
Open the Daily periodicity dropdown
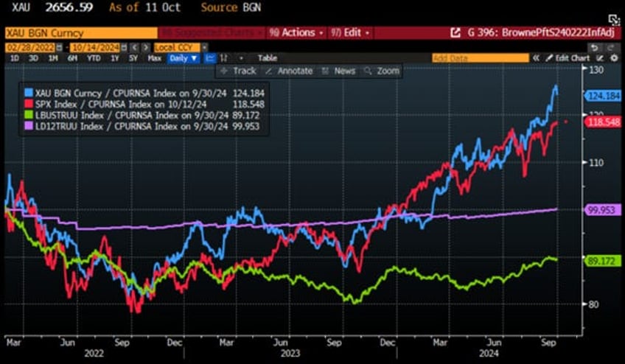tap(184, 58)
